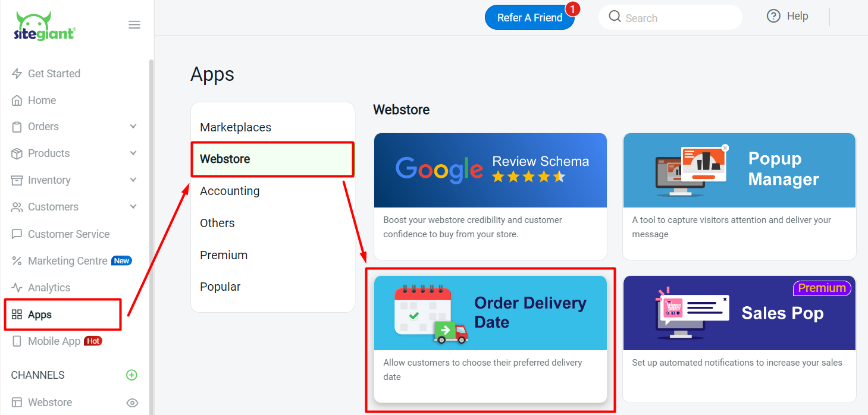Toggle visibility of the Webstore channel

132,403
